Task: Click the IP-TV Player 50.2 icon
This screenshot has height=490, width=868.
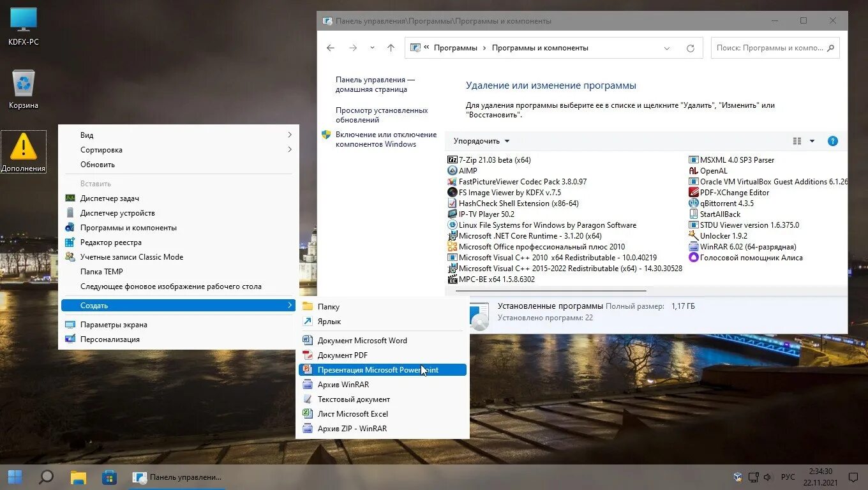Action: 453,214
